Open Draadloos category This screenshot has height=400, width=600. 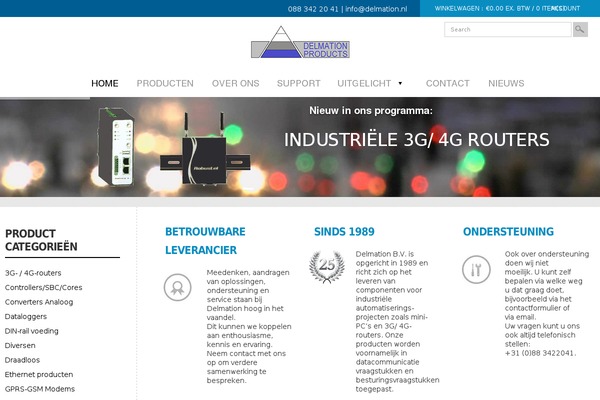coord(22,360)
